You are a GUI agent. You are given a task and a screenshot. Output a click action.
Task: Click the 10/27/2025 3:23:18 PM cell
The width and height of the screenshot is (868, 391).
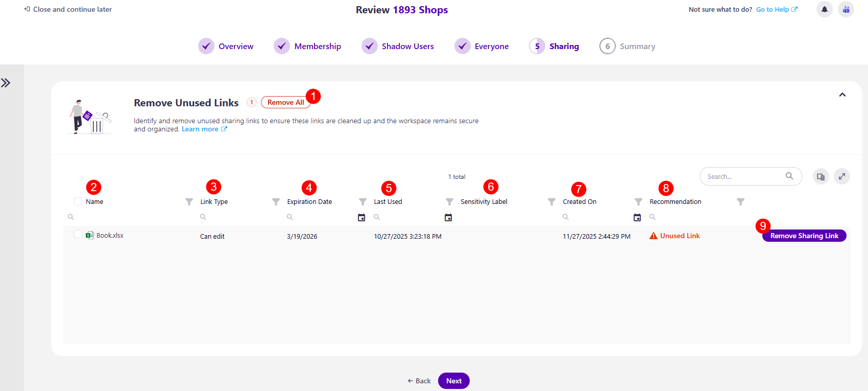[x=407, y=236]
